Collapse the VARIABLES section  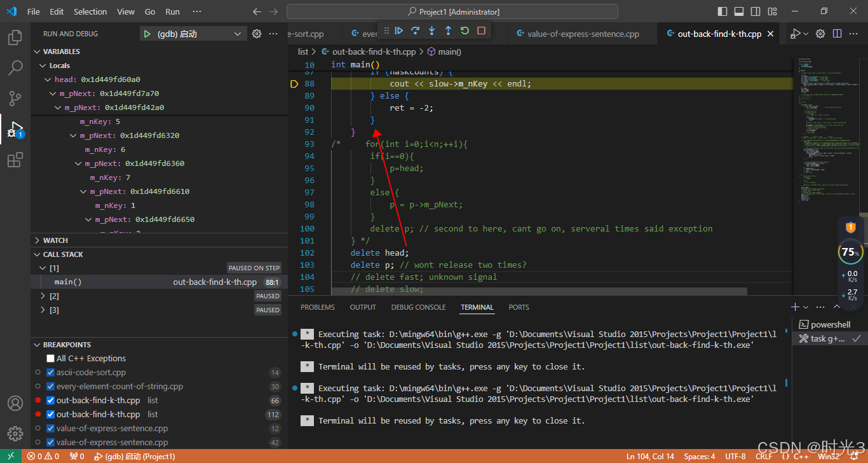[x=38, y=52]
